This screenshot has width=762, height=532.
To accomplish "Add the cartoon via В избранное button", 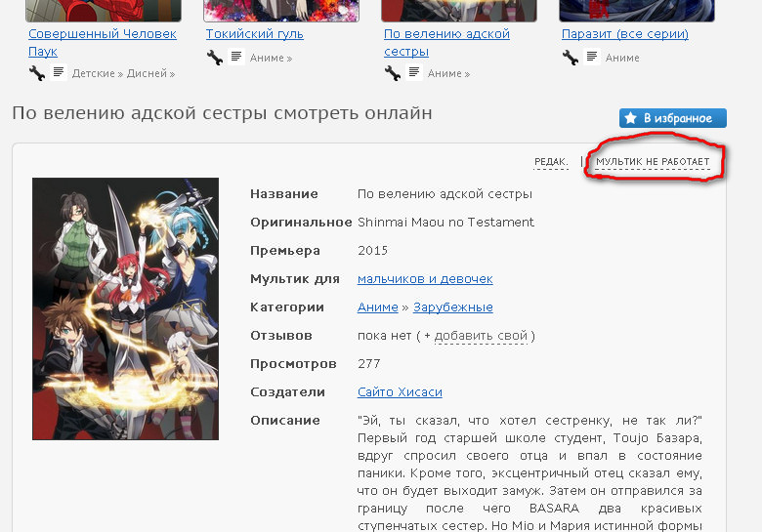I will [x=672, y=118].
